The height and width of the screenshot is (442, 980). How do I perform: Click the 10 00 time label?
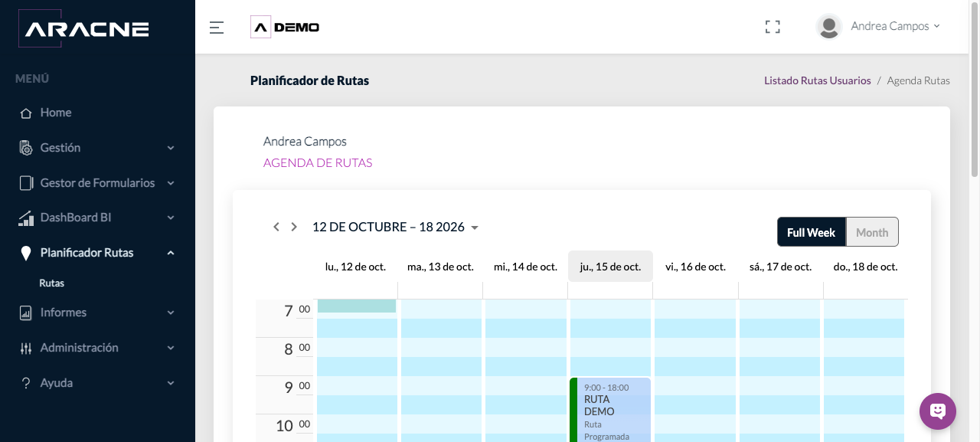292,425
